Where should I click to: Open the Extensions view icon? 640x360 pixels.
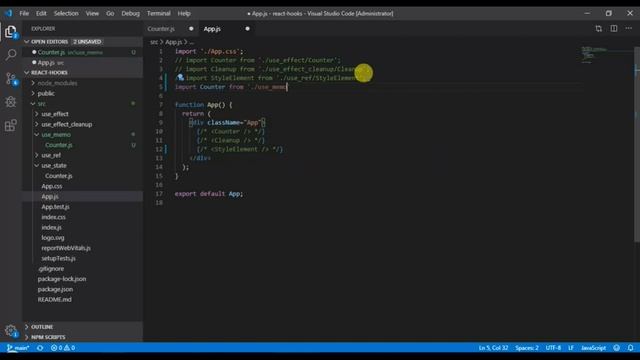pos(11,125)
